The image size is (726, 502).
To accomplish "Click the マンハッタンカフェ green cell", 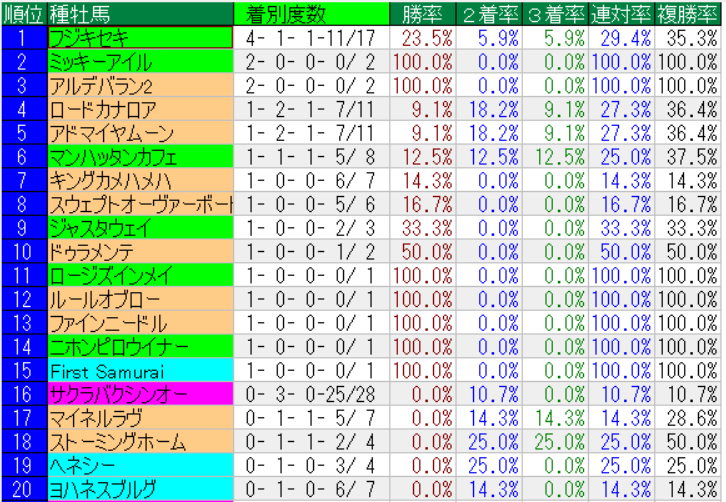I will (x=139, y=156).
